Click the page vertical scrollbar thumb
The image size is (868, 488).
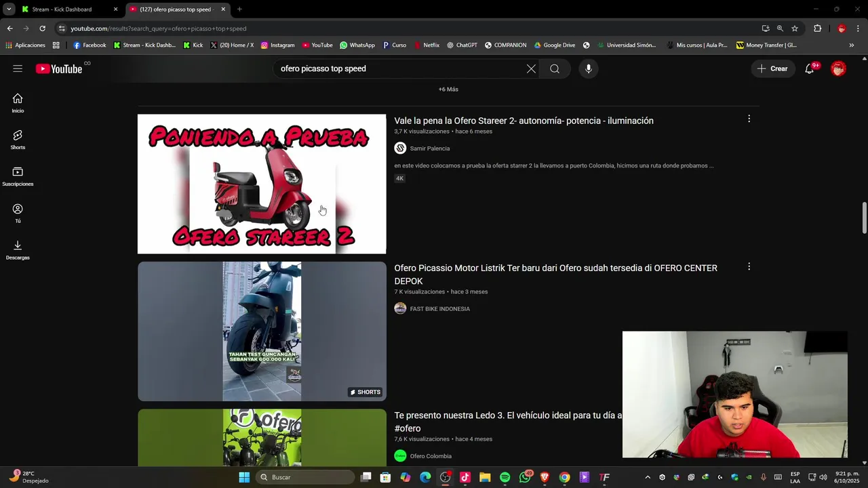pos(864,218)
